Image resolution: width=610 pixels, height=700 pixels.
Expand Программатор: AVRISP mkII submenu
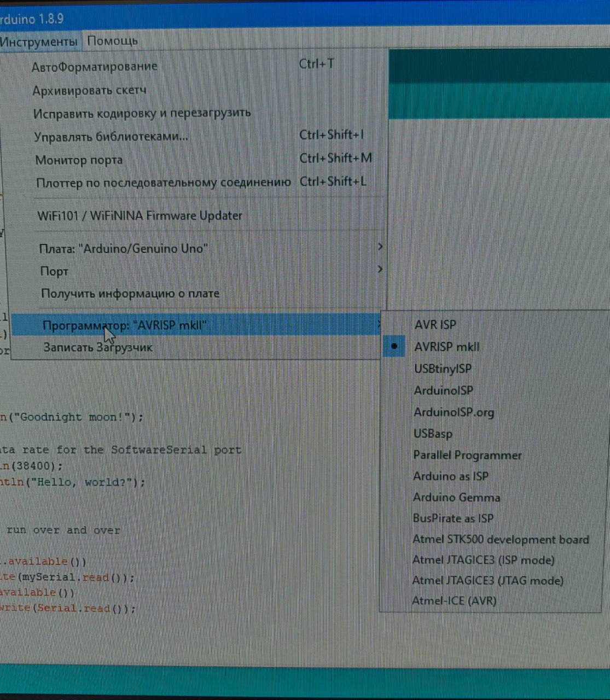[x=197, y=325]
